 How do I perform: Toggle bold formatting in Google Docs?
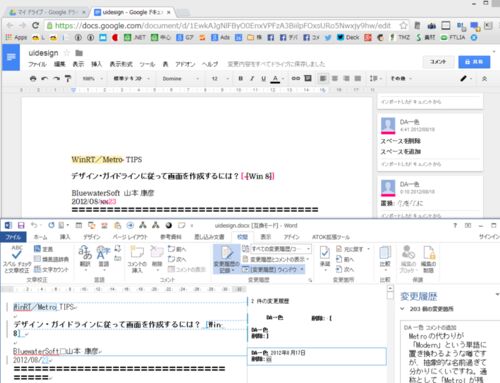point(240,78)
